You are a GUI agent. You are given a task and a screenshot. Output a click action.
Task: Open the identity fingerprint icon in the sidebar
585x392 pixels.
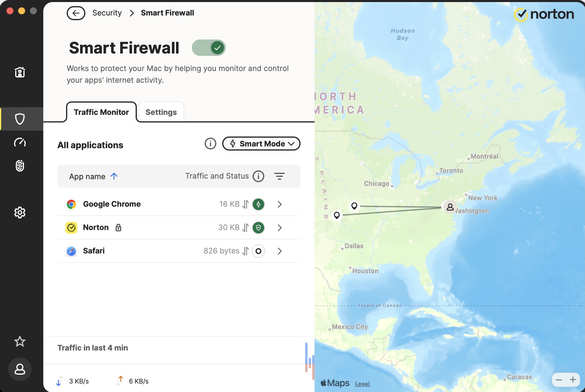coord(20,165)
